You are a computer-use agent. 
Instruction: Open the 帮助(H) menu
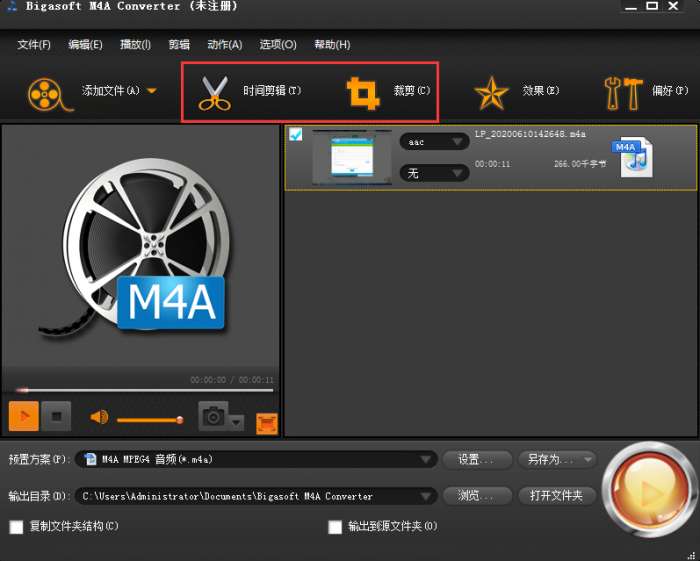point(332,45)
